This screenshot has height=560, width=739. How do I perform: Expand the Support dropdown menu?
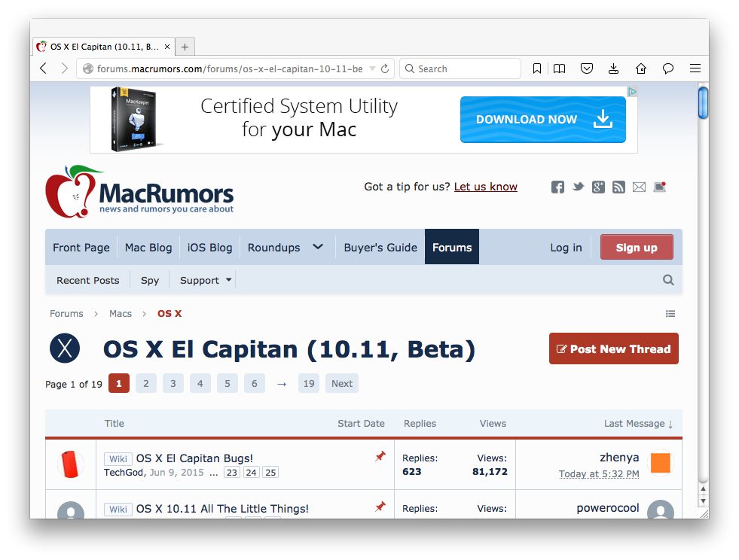[x=206, y=280]
